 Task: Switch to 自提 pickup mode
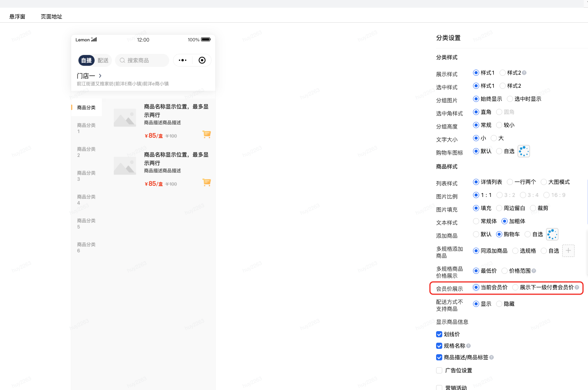coord(87,60)
